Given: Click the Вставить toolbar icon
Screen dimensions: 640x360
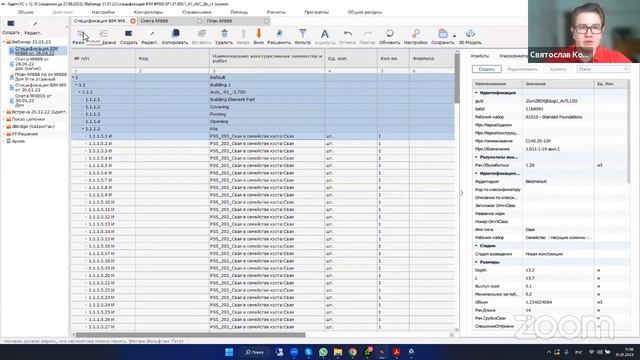Looking at the screenshot, I should coord(202,33).
